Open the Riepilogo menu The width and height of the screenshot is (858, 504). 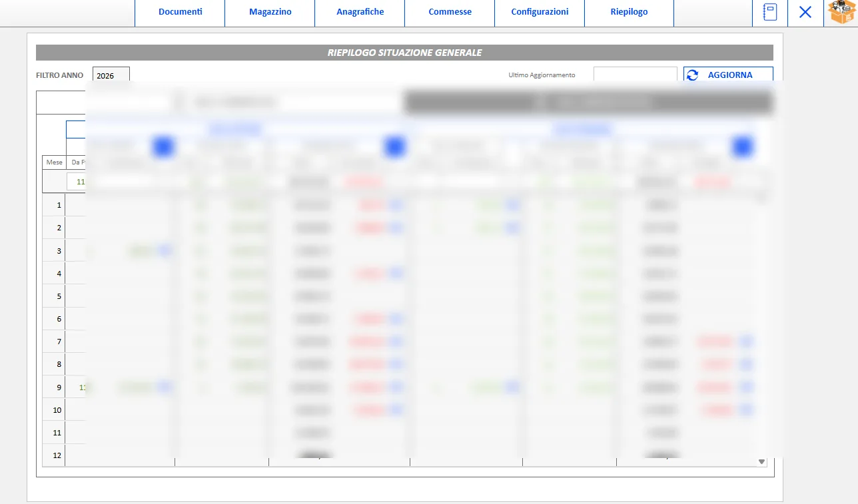[x=629, y=13]
